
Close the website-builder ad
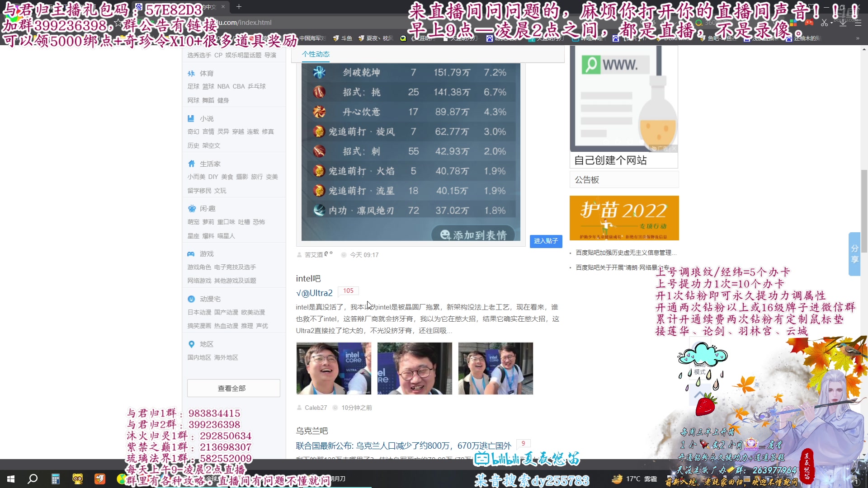(x=674, y=149)
